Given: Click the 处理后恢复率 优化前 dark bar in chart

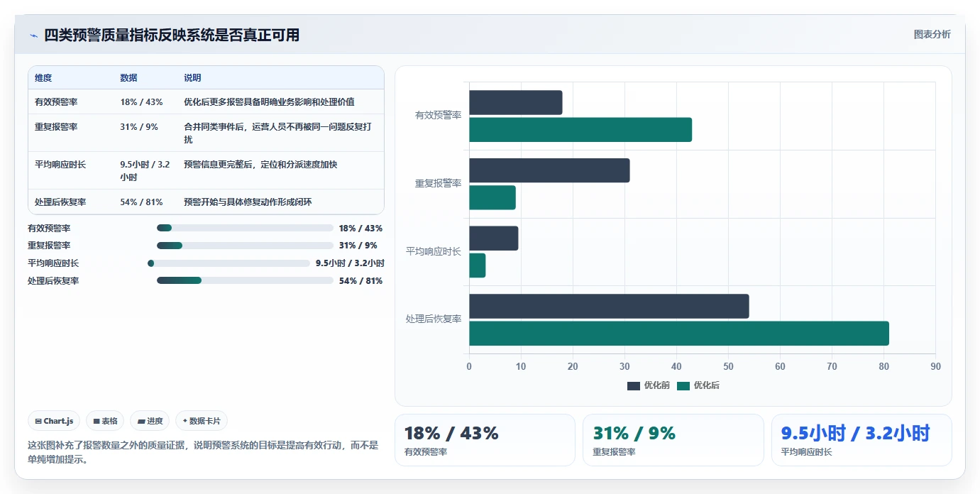Looking at the screenshot, I should click(609, 306).
